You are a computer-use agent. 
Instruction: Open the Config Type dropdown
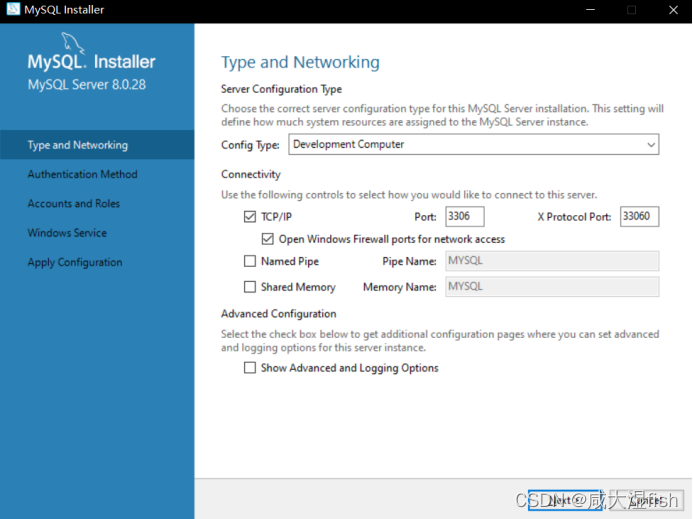click(x=474, y=145)
